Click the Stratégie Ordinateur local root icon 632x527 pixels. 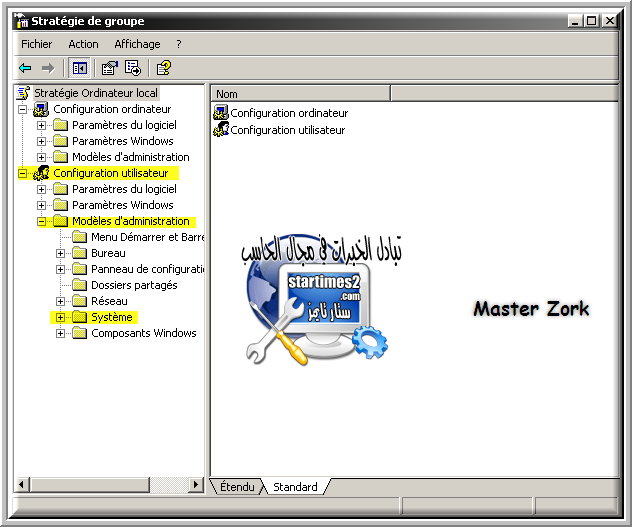(23, 93)
